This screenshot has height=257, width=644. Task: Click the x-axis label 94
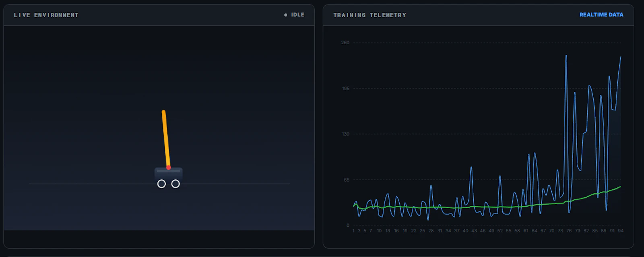coord(621,231)
